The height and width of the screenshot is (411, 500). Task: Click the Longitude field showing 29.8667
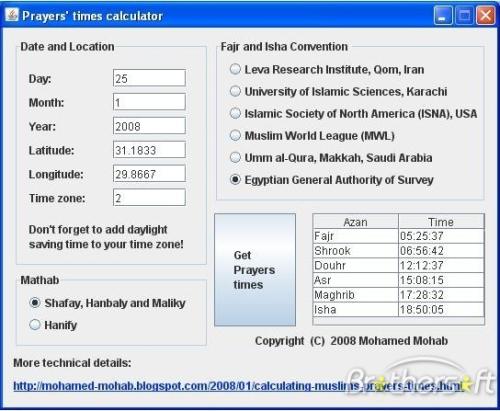point(149,174)
